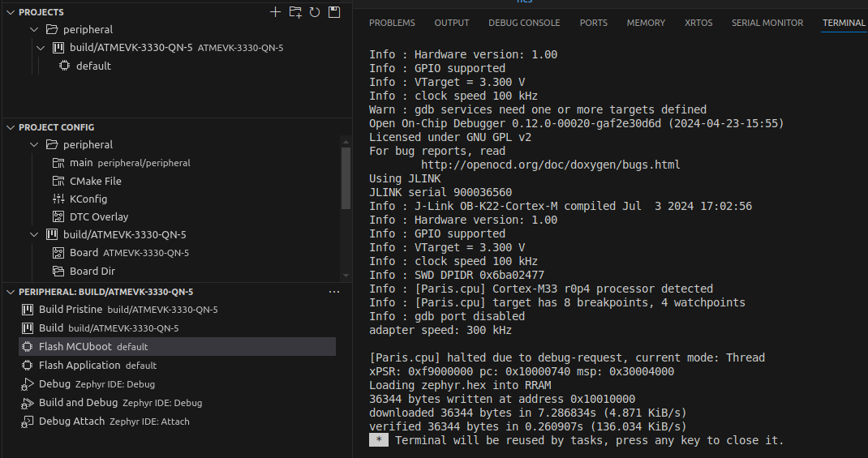Click the save icon in Projects header
The width and height of the screenshot is (868, 458).
[x=334, y=12]
